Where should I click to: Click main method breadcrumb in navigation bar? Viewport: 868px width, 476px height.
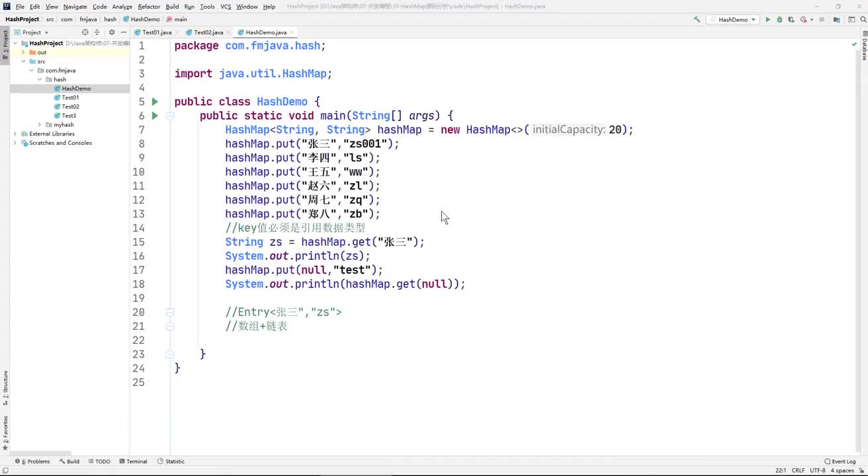[177, 20]
